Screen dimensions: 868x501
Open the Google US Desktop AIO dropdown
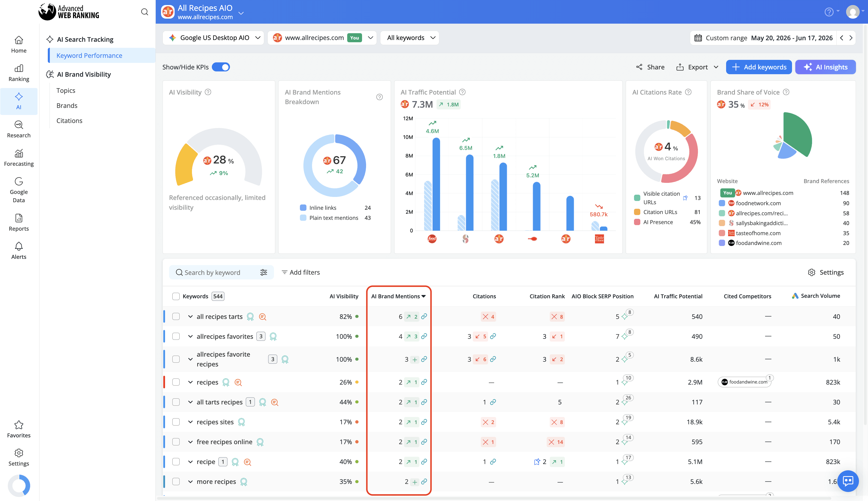(213, 38)
